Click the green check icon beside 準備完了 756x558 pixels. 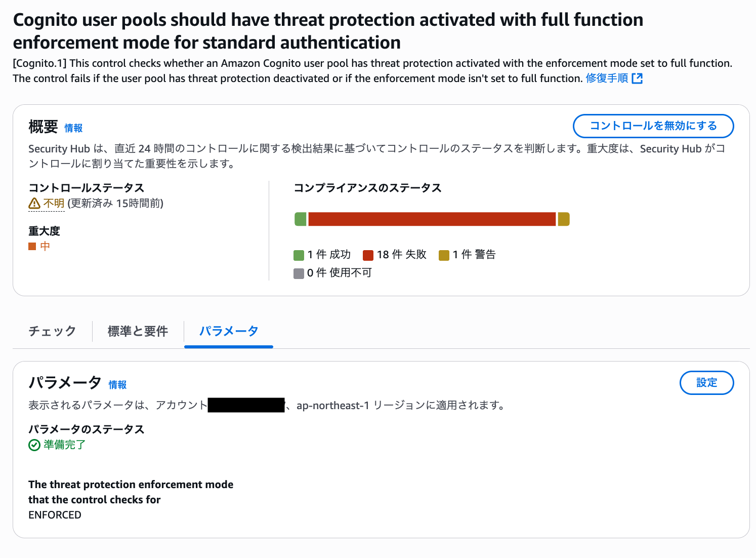point(34,445)
